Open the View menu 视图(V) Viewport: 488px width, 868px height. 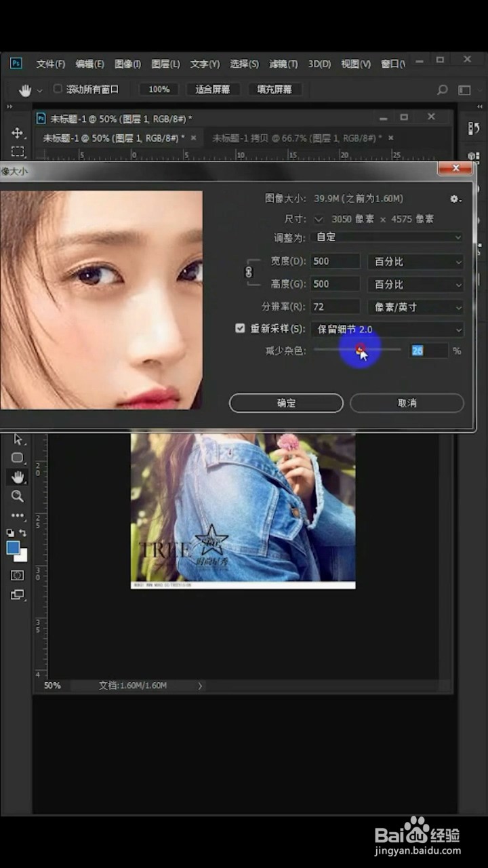point(356,64)
